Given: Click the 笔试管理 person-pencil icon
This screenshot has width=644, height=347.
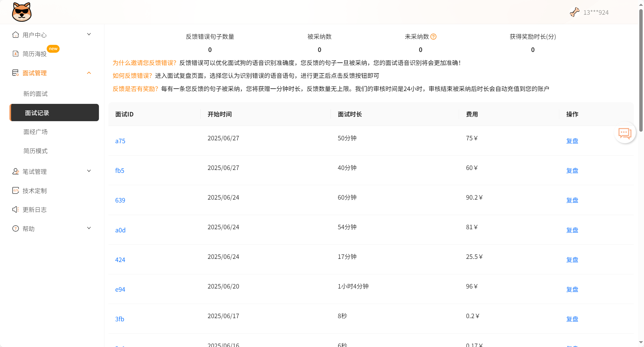Looking at the screenshot, I should [x=15, y=171].
